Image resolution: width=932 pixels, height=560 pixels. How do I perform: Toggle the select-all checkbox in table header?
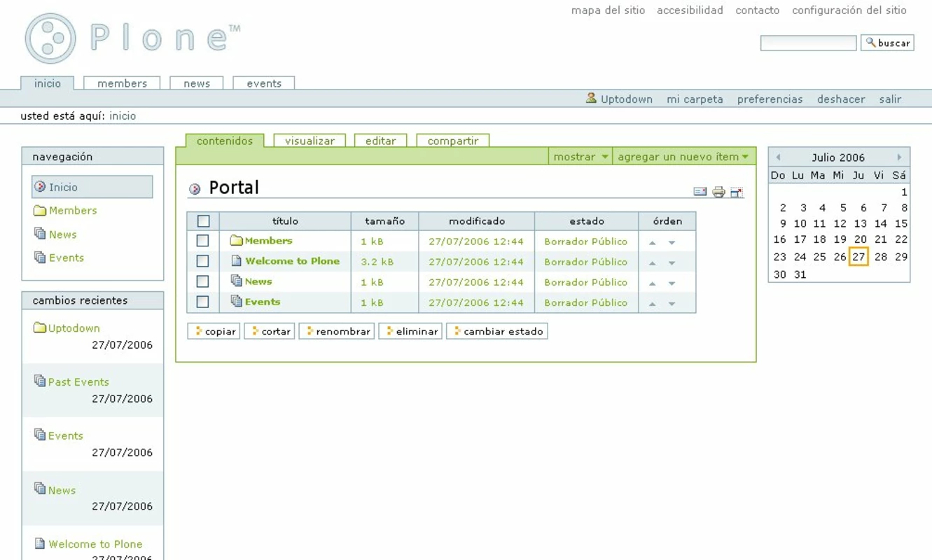[204, 221]
